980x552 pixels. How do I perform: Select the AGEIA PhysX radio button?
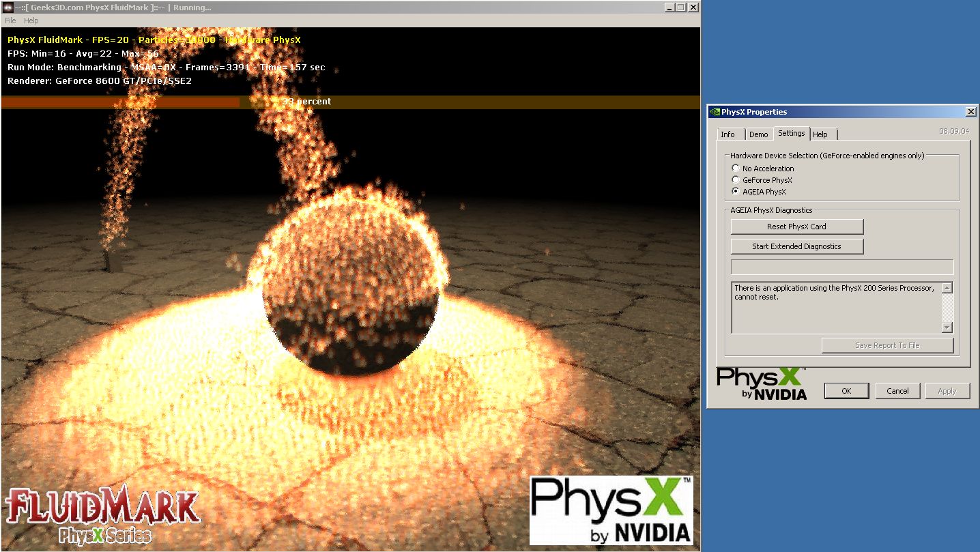(x=759, y=192)
